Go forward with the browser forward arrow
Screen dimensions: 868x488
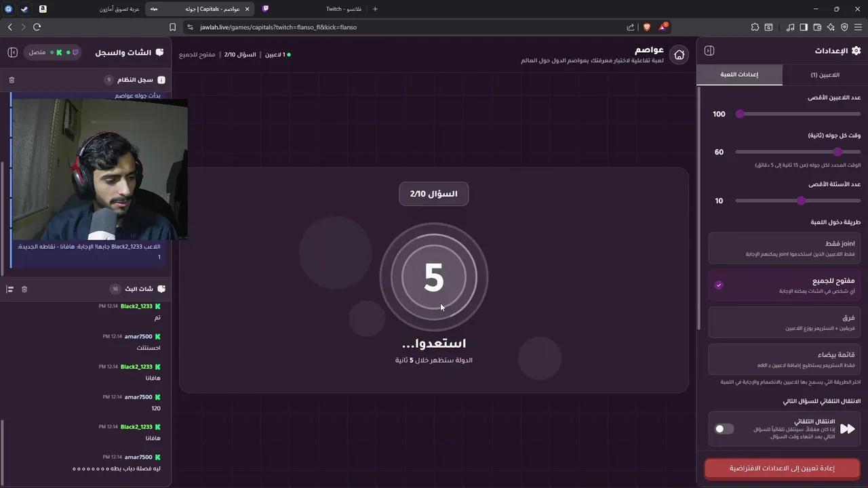point(23,27)
